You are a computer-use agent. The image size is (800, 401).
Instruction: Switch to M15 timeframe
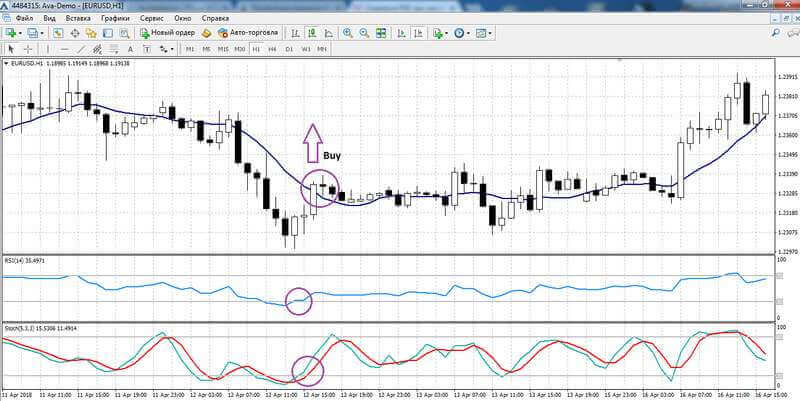click(223, 49)
